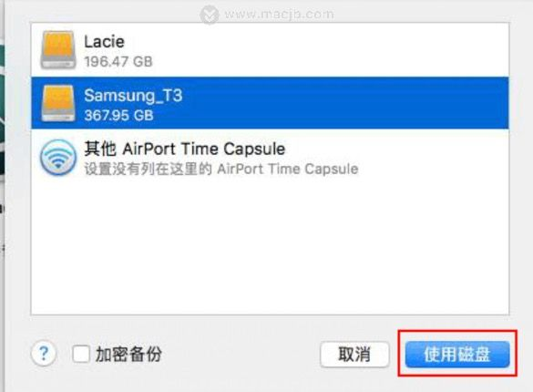The width and height of the screenshot is (533, 392).
Task: Confirm with the 使用磁盘 button
Action: click(457, 355)
